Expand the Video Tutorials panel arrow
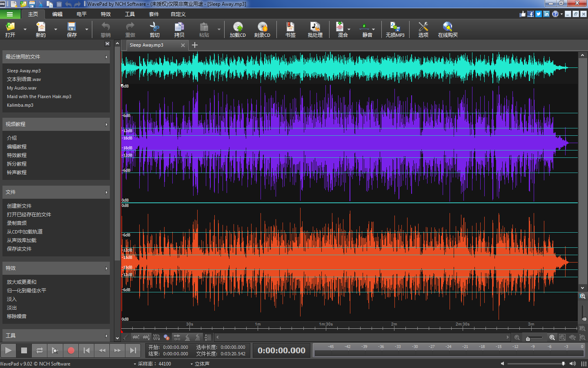This screenshot has width=588, height=368. click(x=106, y=124)
